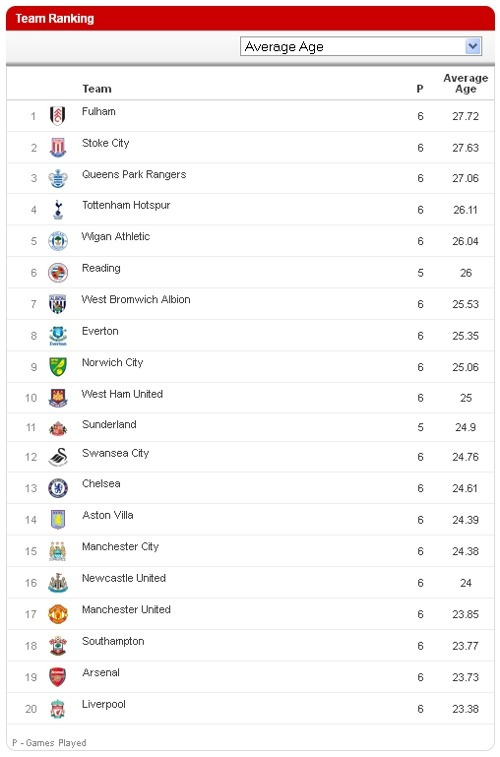Open the West Bromwich Albion team link
The image size is (500, 757).
click(x=136, y=299)
